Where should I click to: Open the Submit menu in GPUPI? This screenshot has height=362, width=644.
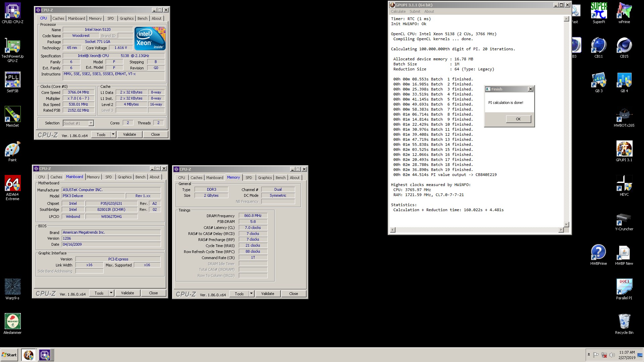[415, 11]
